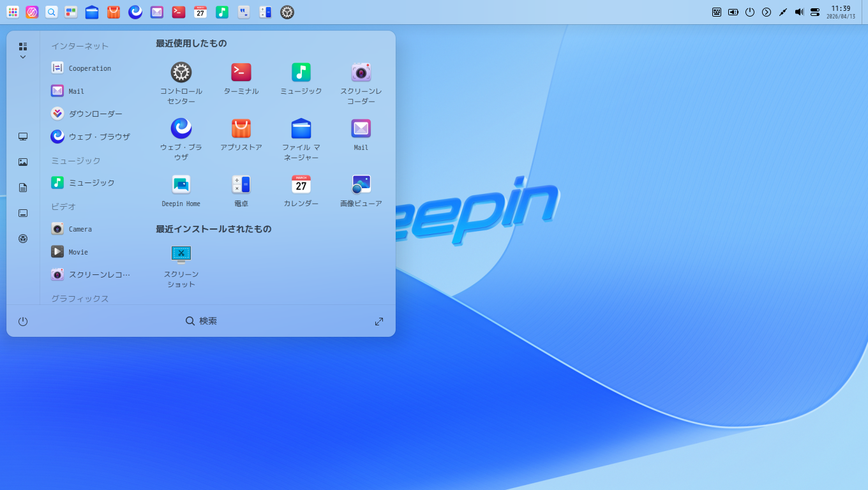Expand the launcher to fullscreen mode
Image resolution: width=868 pixels, height=490 pixels.
[378, 321]
